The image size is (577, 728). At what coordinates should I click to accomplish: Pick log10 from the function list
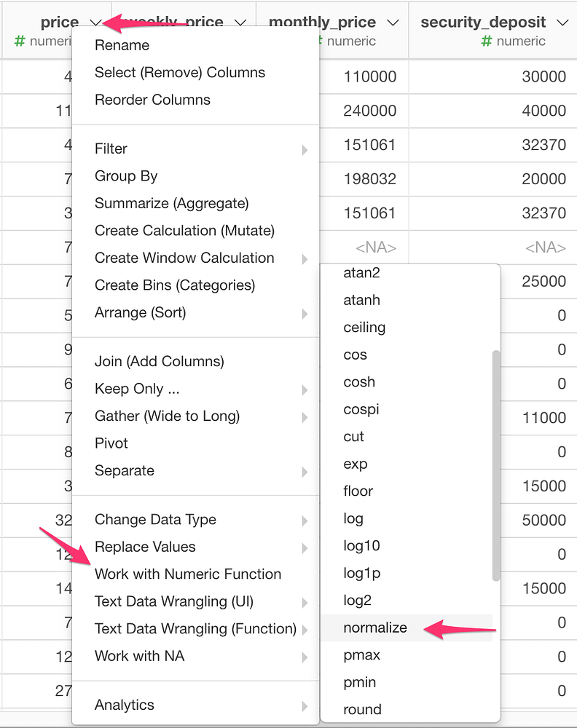tap(358, 545)
